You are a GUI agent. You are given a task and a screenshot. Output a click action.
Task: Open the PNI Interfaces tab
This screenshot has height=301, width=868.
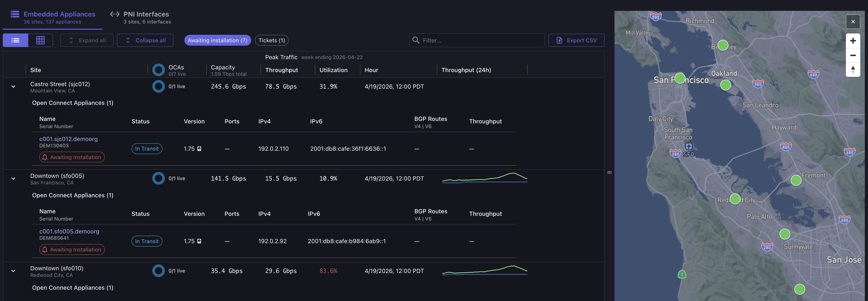click(141, 18)
